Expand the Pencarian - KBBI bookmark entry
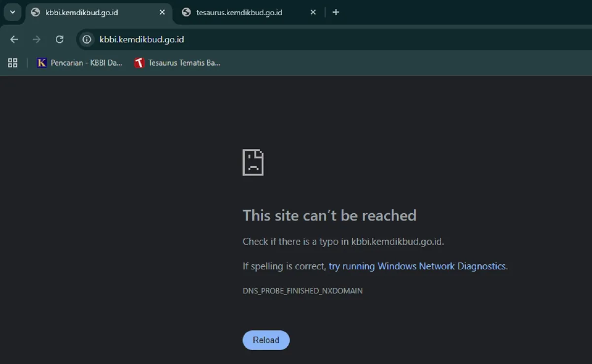Viewport: 592px width, 364px height. coord(79,63)
